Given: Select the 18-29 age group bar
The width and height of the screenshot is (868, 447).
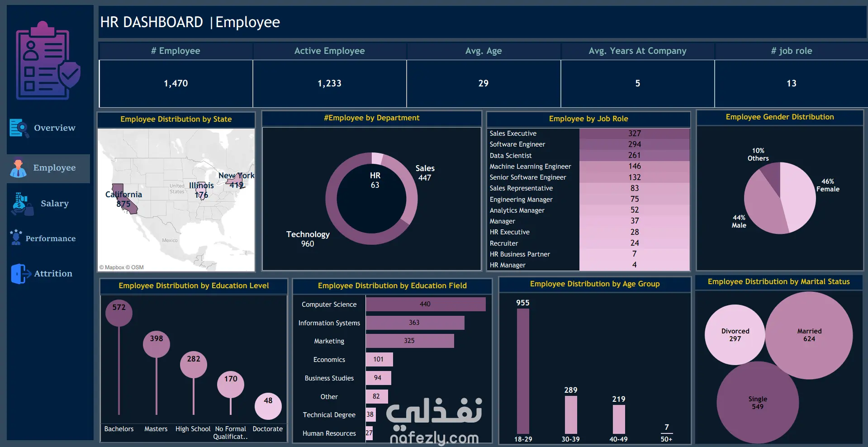Looking at the screenshot, I should [523, 371].
